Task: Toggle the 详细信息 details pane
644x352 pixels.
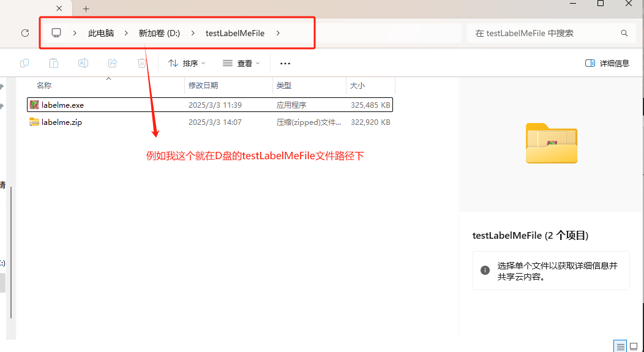Action: [x=607, y=63]
